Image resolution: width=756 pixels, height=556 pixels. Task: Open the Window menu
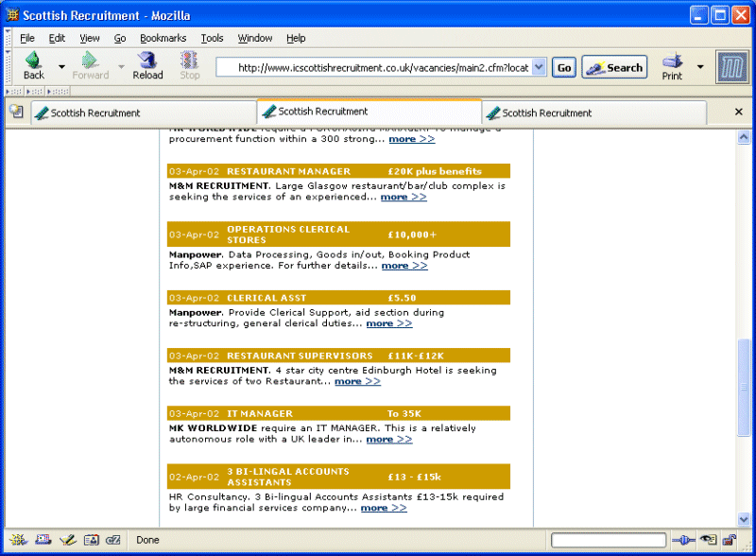pos(255,38)
